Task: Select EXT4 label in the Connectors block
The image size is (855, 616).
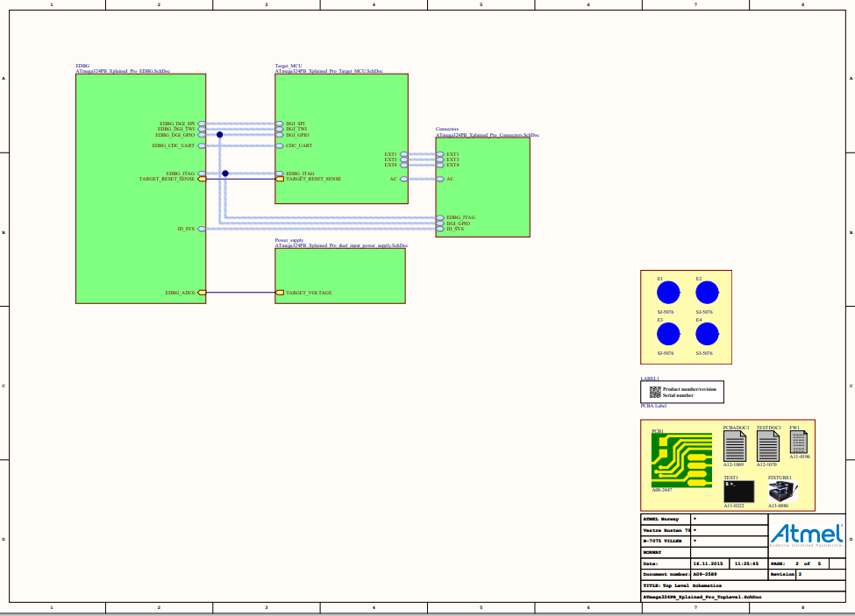Action: pos(452,165)
